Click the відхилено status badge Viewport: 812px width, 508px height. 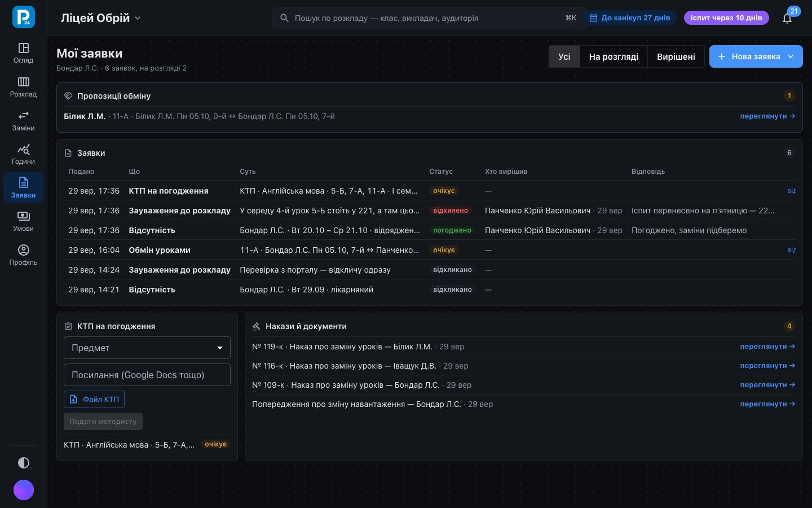[x=451, y=211]
